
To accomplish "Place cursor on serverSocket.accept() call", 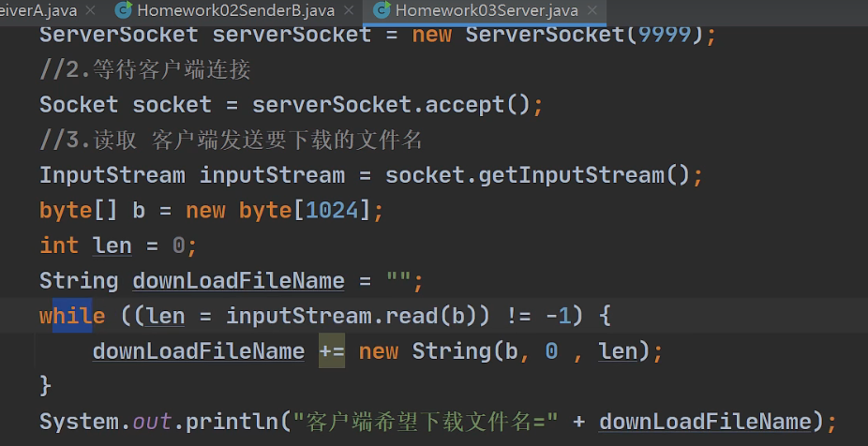I will click(x=392, y=105).
